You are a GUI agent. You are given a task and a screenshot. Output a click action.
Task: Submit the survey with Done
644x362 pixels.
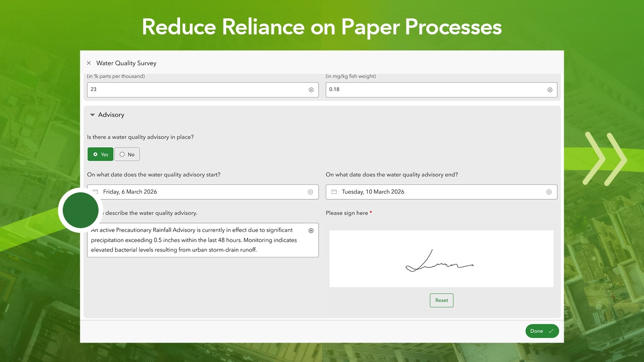click(542, 331)
